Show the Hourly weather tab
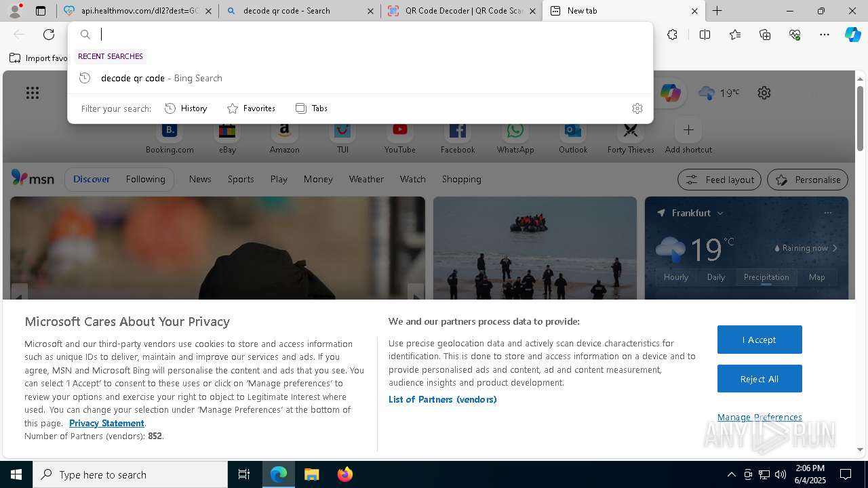 point(676,277)
